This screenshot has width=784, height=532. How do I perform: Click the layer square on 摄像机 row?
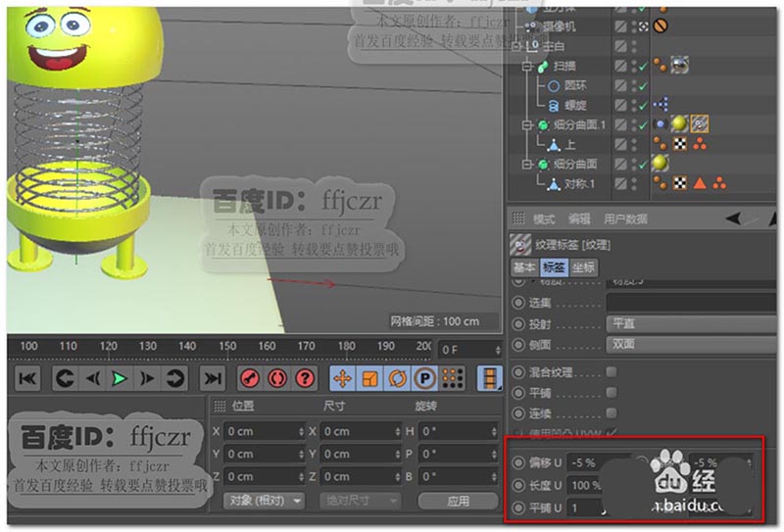point(620,26)
